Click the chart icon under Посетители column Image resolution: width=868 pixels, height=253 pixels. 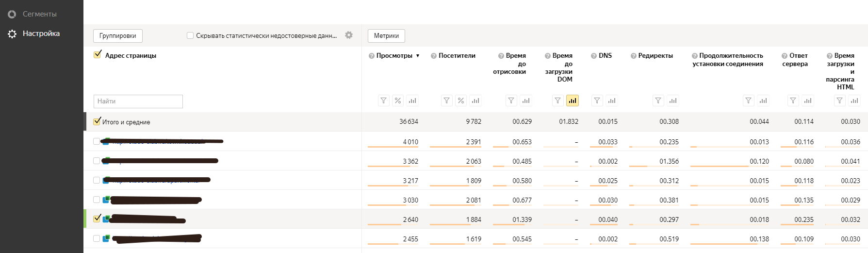click(x=475, y=101)
